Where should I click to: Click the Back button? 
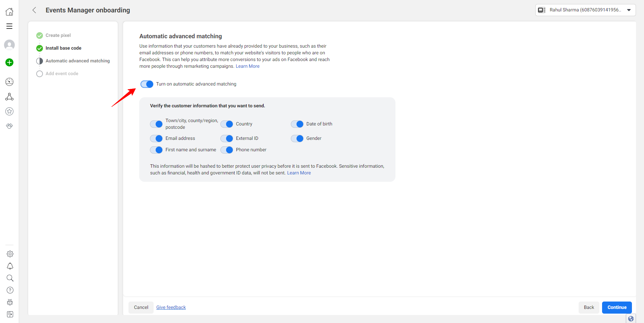coord(589,307)
